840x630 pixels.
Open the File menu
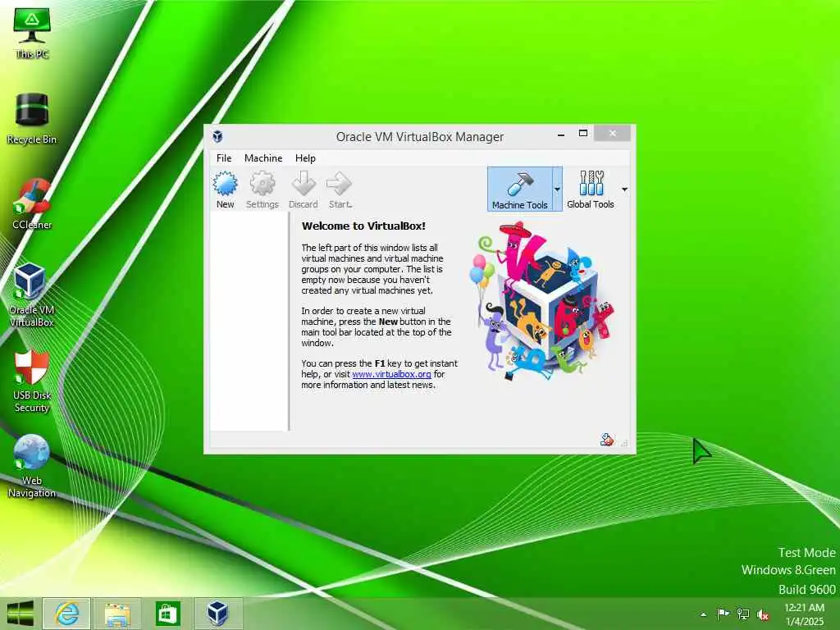[x=224, y=158]
